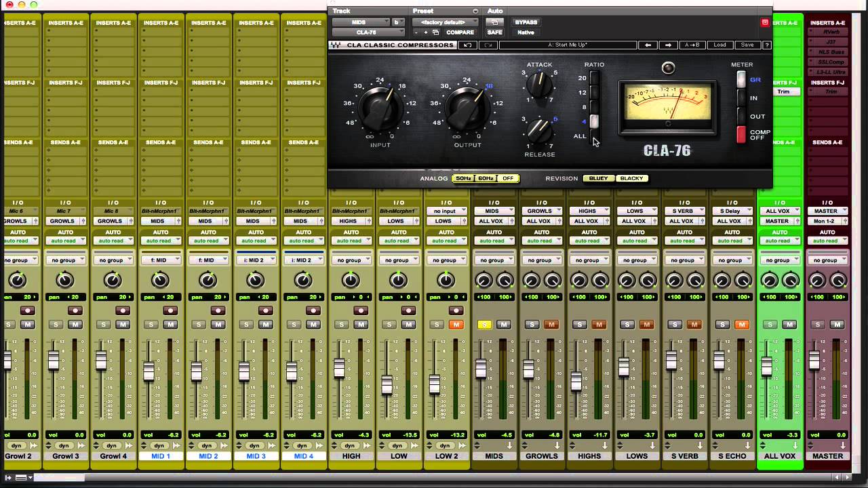This screenshot has height=488, width=868.
Task: Click the Save preset button
Action: tap(747, 45)
